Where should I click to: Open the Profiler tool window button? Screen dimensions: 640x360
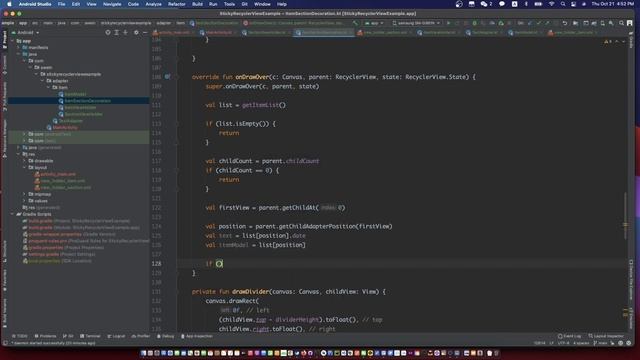coord(141,336)
